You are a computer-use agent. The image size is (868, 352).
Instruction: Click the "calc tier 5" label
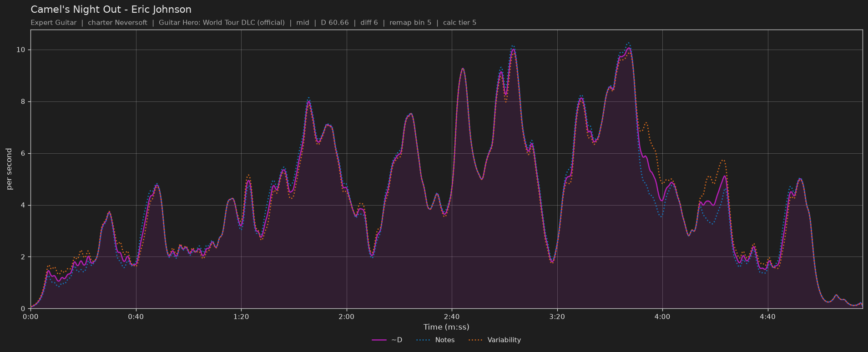click(x=459, y=23)
